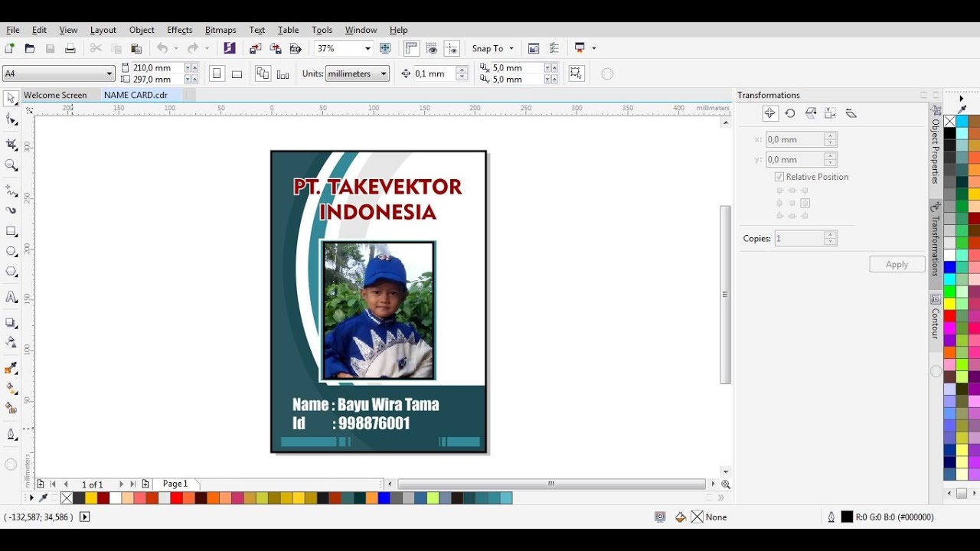Screen dimensions: 980x551
Task: Pick red swatch in document palette
Action: click(177, 498)
